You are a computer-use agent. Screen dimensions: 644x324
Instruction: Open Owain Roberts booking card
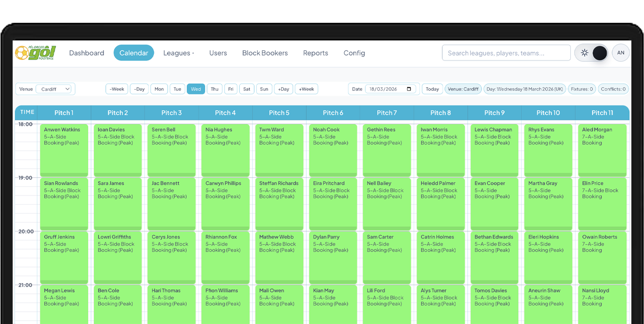click(602, 257)
